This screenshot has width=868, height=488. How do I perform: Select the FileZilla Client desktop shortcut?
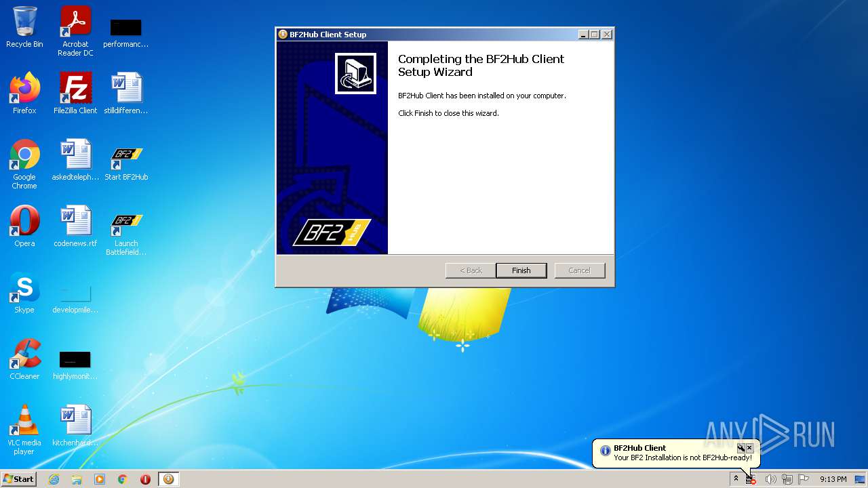[x=75, y=94]
